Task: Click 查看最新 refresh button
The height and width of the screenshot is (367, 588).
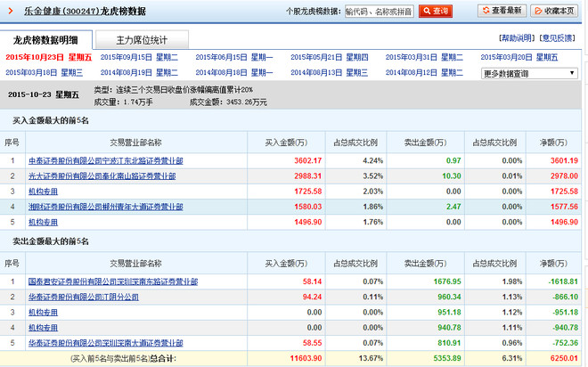Action: click(502, 11)
